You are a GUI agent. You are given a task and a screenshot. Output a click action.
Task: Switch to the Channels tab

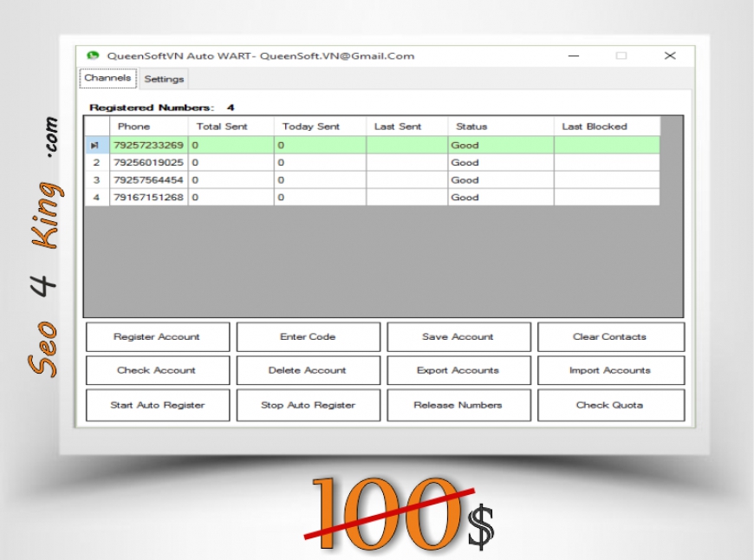pos(107,78)
